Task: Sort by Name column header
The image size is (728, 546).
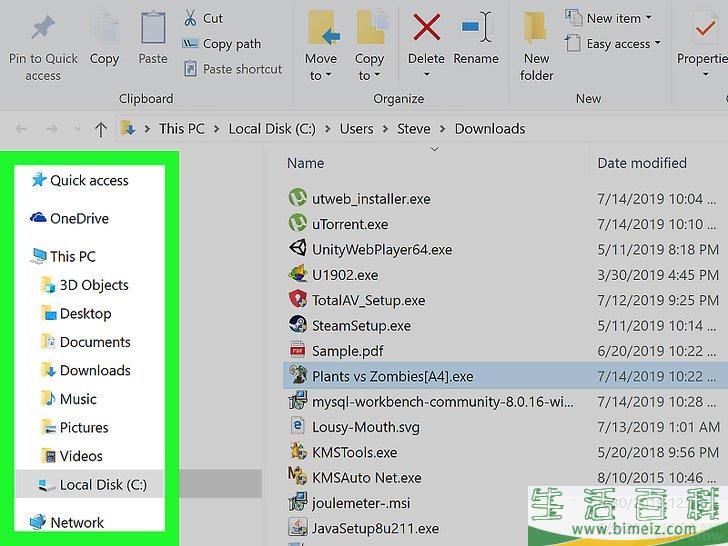Action: pyautogui.click(x=306, y=163)
